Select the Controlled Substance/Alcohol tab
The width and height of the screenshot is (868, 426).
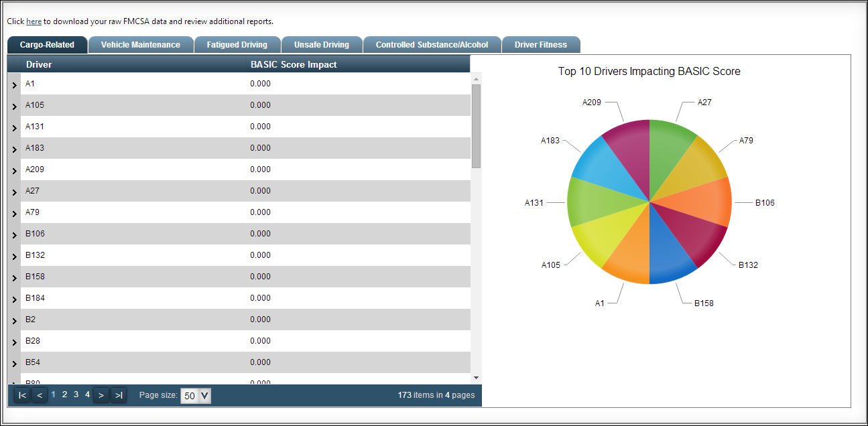(432, 45)
